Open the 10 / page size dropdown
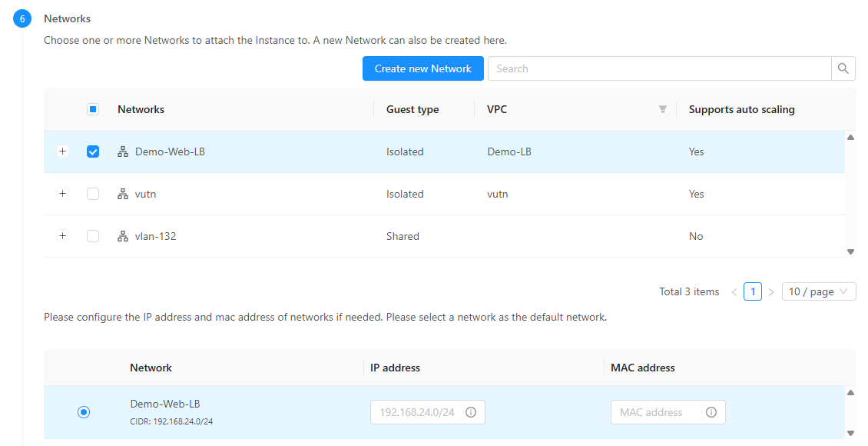The image size is (868, 446). coord(818,291)
